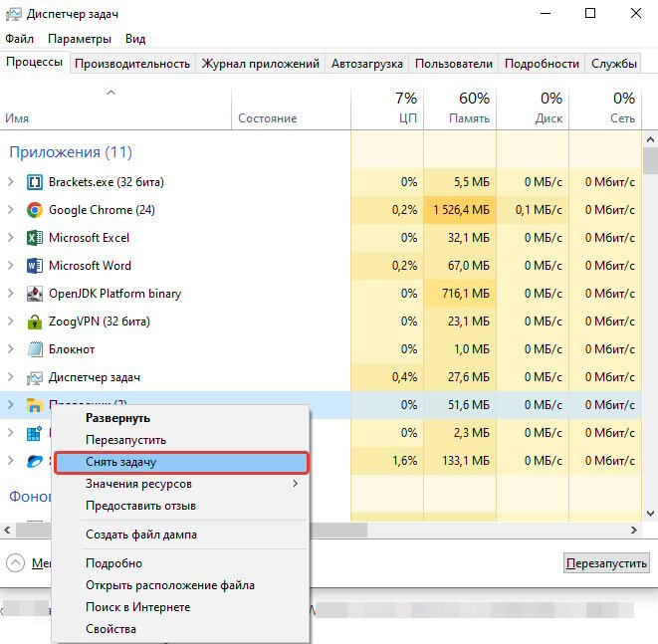Switch to the Автозагрузка tab
Viewport: 658px width, 644px height.
point(366,64)
